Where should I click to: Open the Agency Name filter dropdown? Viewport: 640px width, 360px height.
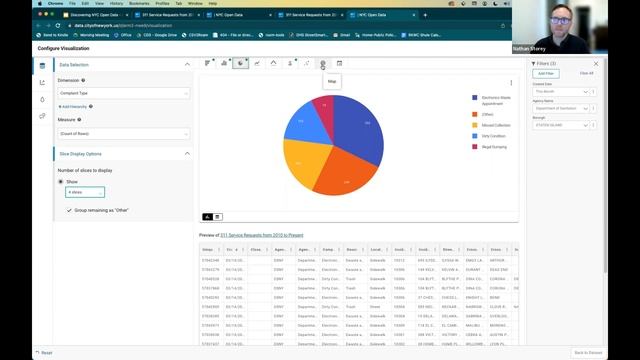point(561,109)
